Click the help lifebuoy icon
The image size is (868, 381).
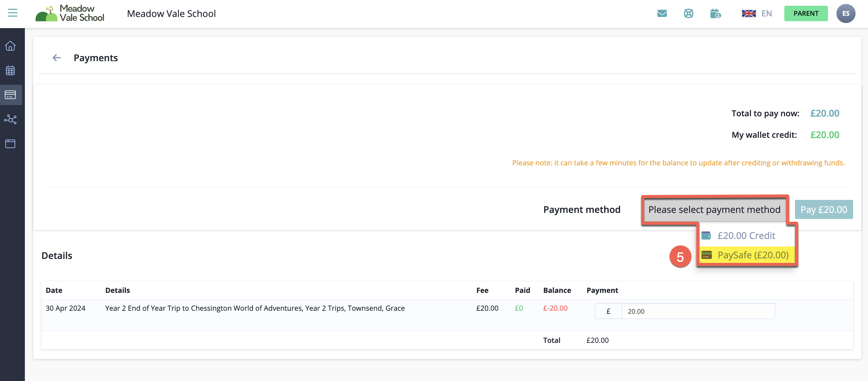click(x=688, y=13)
